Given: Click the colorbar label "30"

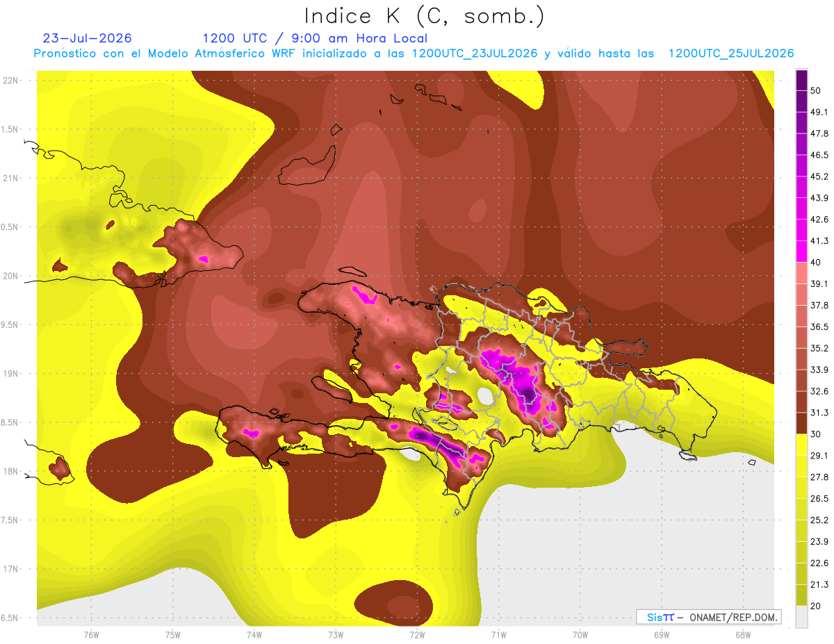Looking at the screenshot, I should tap(817, 434).
